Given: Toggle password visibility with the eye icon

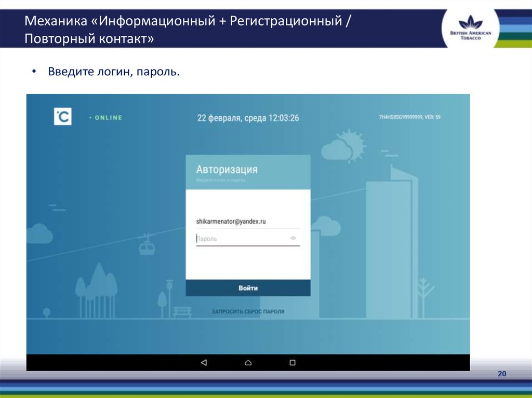Looking at the screenshot, I should (295, 238).
